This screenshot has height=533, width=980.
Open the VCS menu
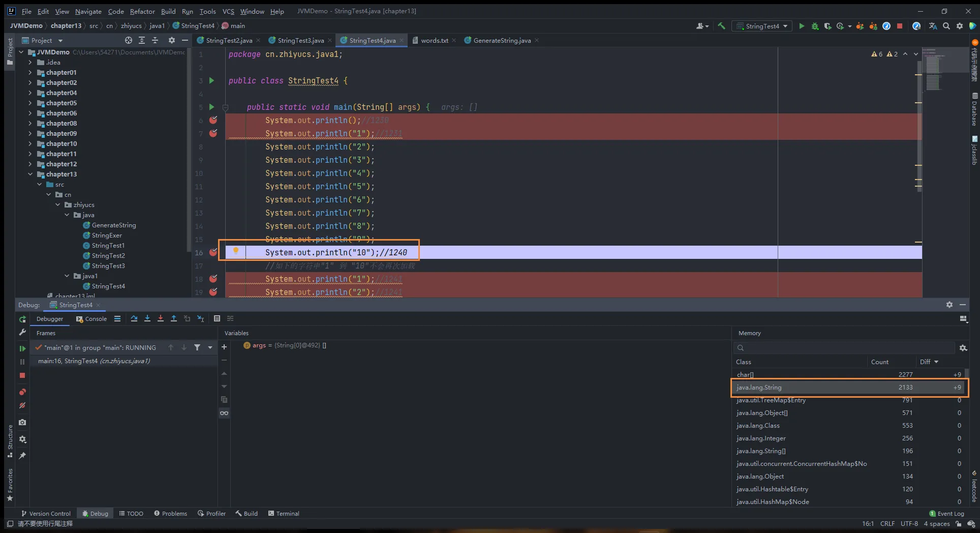click(228, 11)
